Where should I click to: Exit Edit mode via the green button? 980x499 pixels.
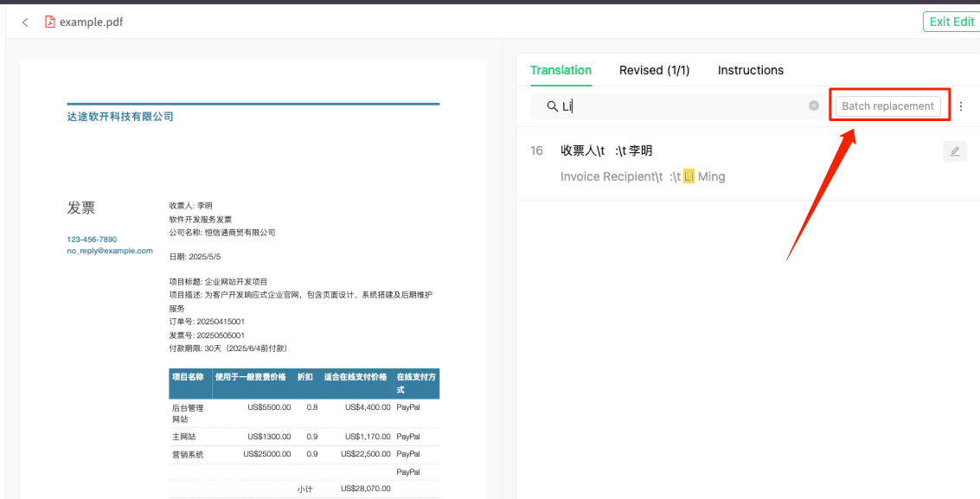tap(951, 22)
